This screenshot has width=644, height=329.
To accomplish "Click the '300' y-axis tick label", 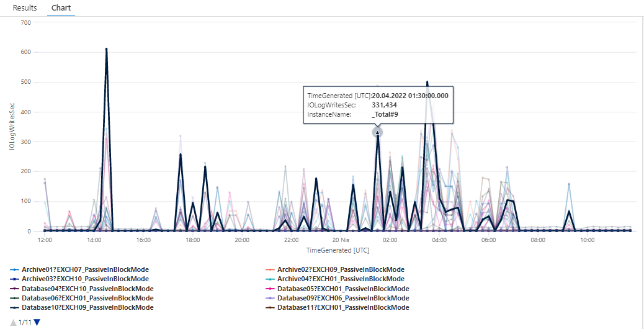I will (26, 142).
